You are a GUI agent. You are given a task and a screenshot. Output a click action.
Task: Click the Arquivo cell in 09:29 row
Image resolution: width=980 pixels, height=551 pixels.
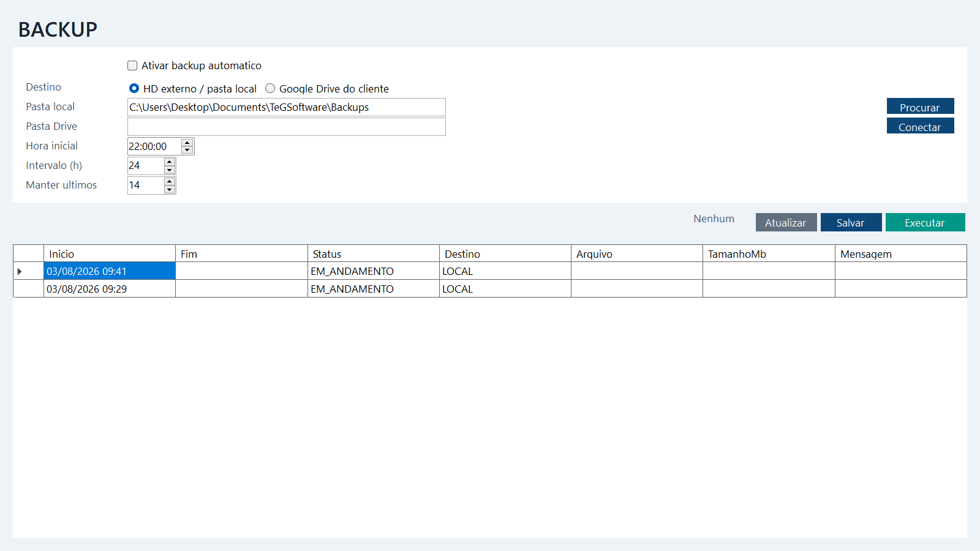637,289
